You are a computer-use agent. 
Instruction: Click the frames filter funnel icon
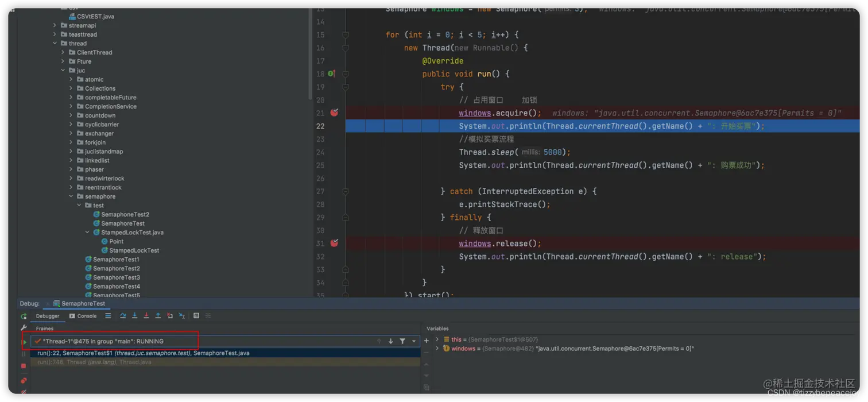click(402, 341)
